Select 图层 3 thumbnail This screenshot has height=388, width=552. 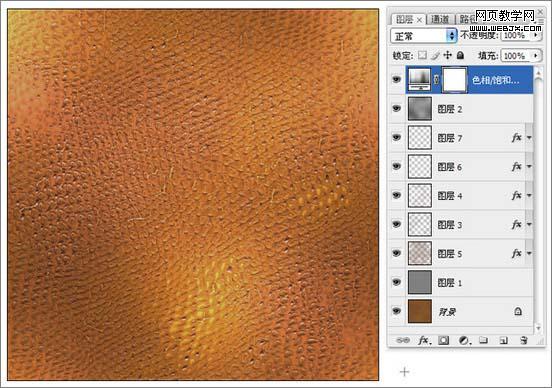click(420, 224)
